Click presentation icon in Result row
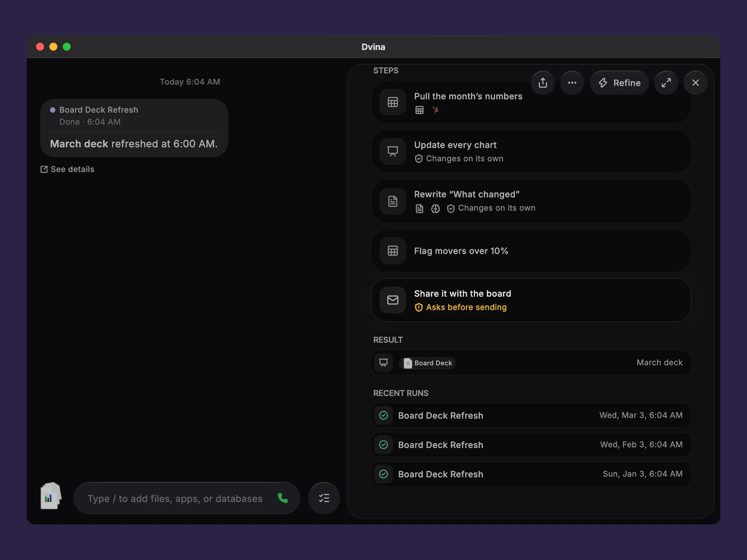This screenshot has height=560, width=747. coord(383,363)
